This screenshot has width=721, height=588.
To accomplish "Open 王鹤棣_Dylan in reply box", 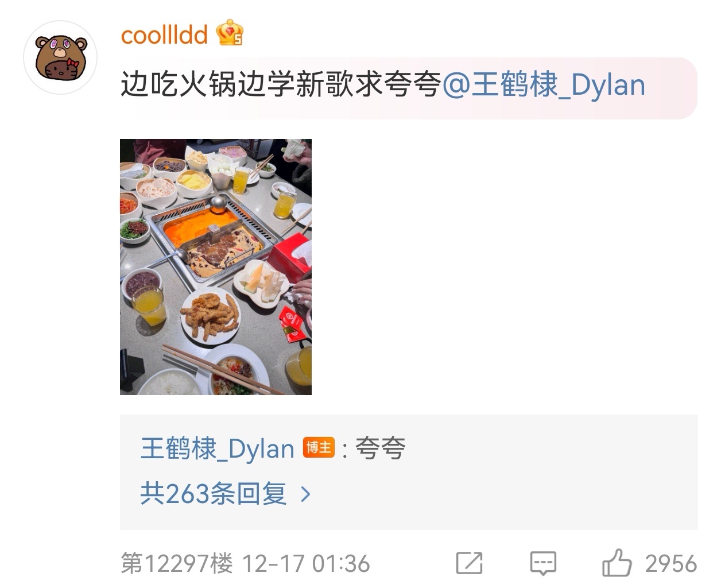I will click(x=217, y=448).
